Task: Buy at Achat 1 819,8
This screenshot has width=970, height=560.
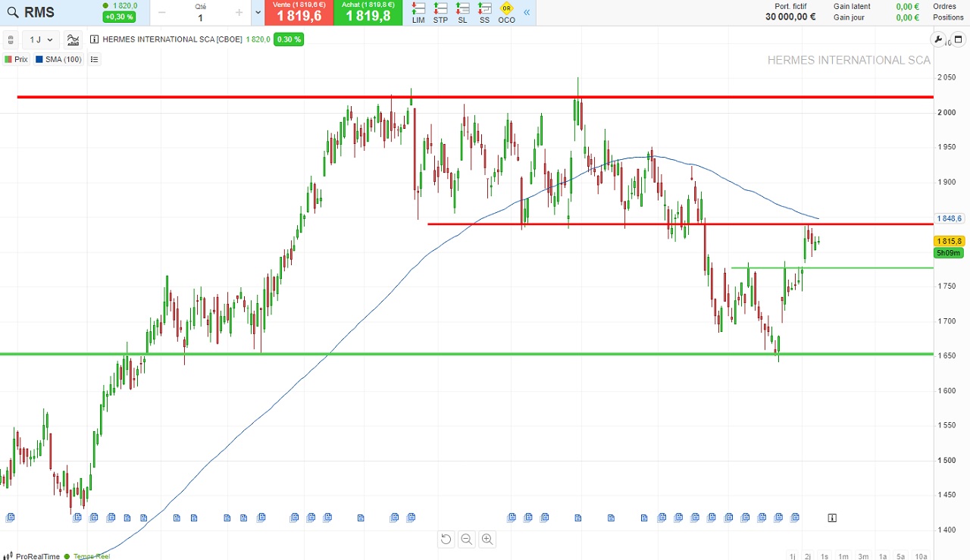Action: (x=368, y=12)
